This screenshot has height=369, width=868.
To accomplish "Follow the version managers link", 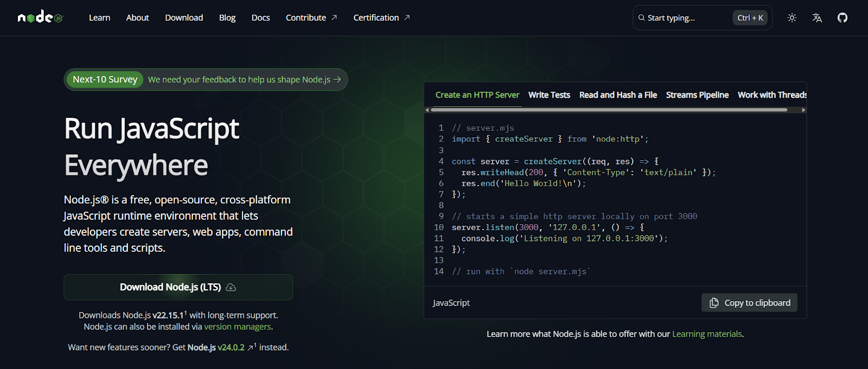I will click(237, 327).
